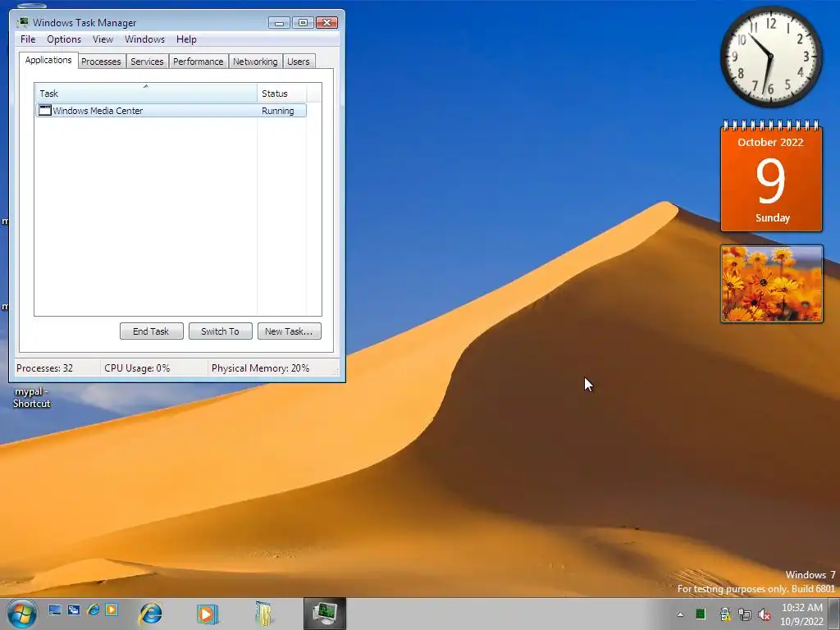Minimize the Task Manager window
The height and width of the screenshot is (630, 840).
point(279,22)
